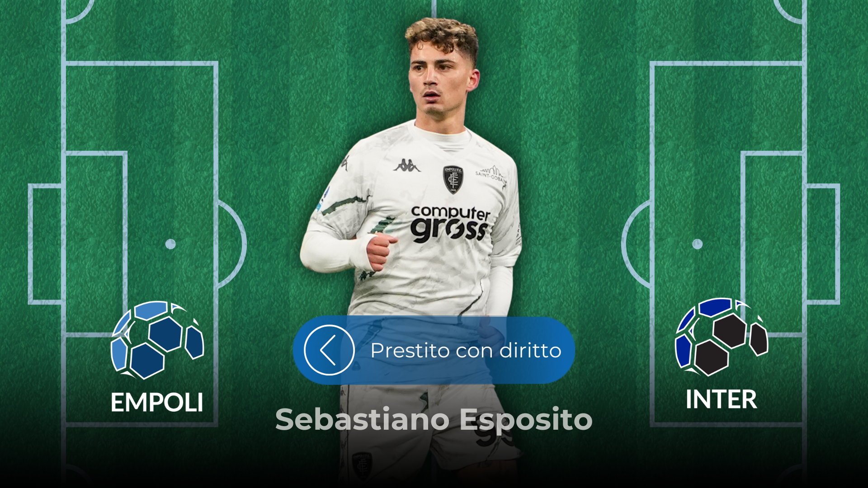
Task: Click the Empoli soccer ball logo
Action: click(x=157, y=340)
